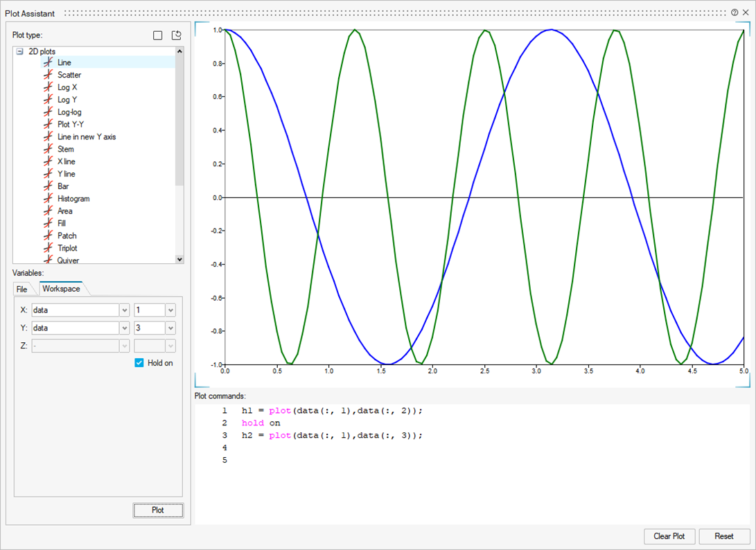The image size is (756, 550).
Task: Select Area in the plot type tree
Action: coord(64,211)
